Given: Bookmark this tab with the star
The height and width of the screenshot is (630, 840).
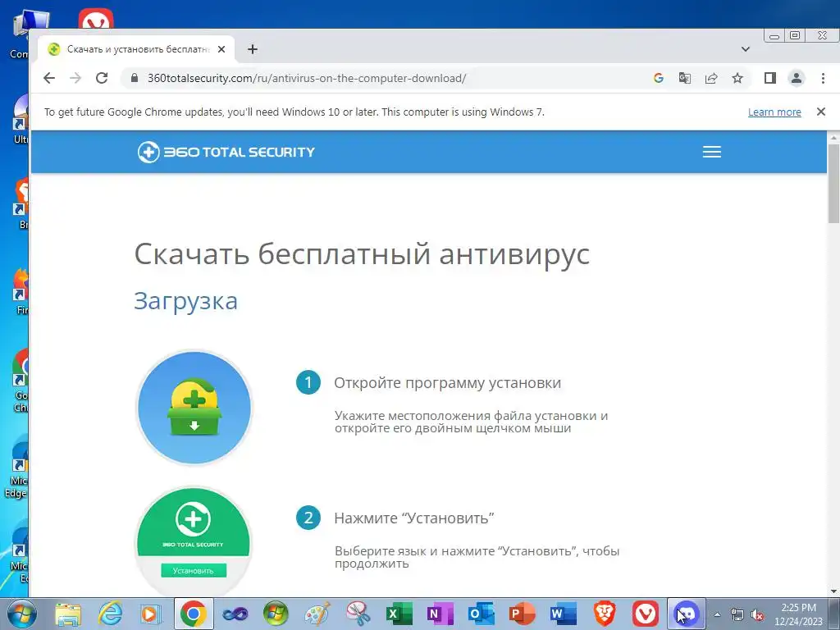Looking at the screenshot, I should point(737,78).
